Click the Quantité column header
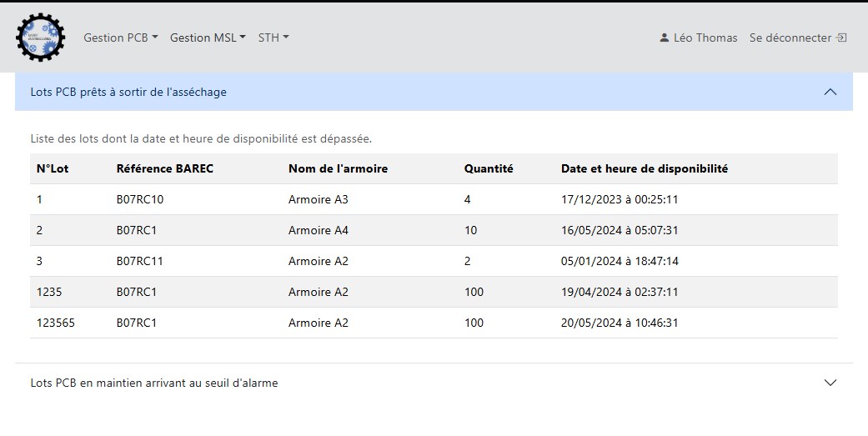The height and width of the screenshot is (436, 868). 489,168
